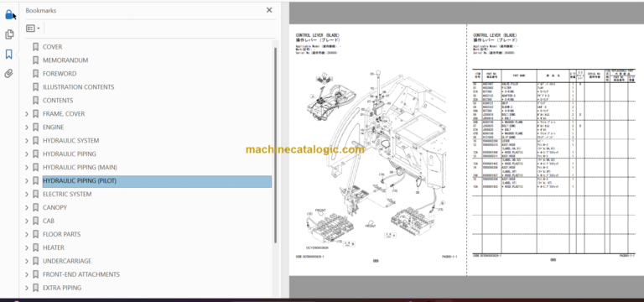Open the FOREWORD bookmark
644x302 pixels.
pyautogui.click(x=60, y=74)
